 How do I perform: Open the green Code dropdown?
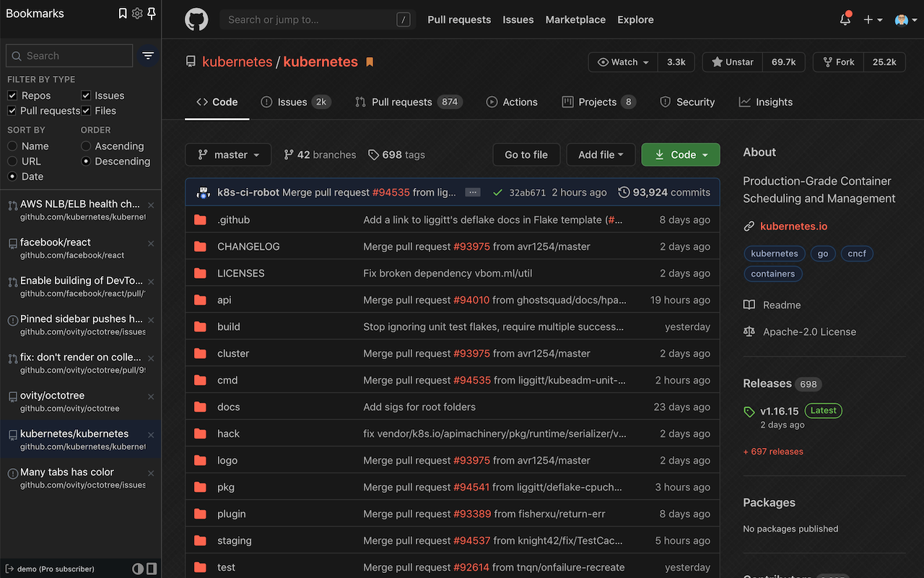pos(679,154)
